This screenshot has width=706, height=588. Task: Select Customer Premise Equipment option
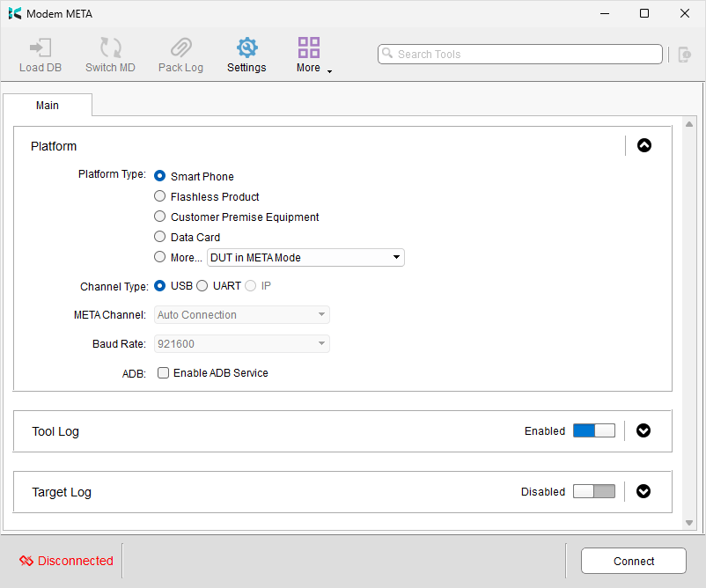tap(160, 217)
